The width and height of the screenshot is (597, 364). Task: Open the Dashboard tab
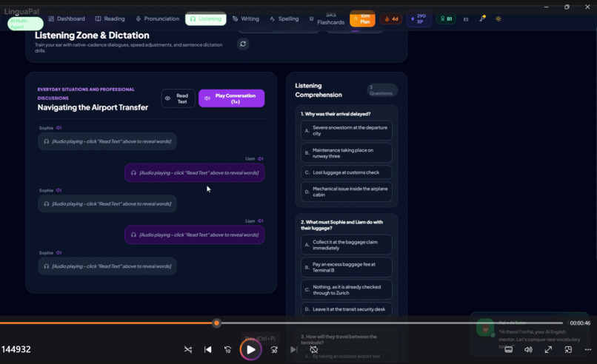coord(67,18)
